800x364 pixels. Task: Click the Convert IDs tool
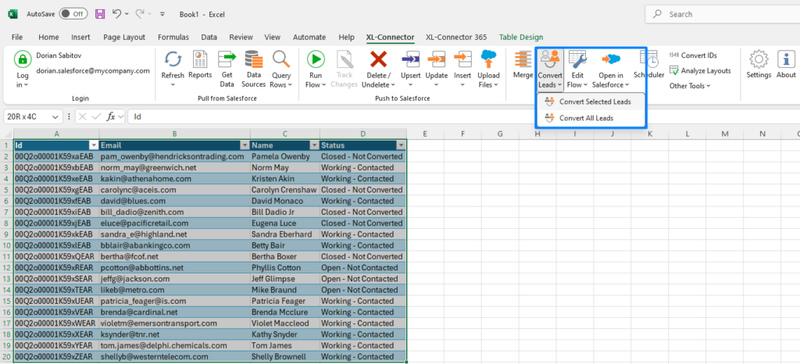pos(692,55)
